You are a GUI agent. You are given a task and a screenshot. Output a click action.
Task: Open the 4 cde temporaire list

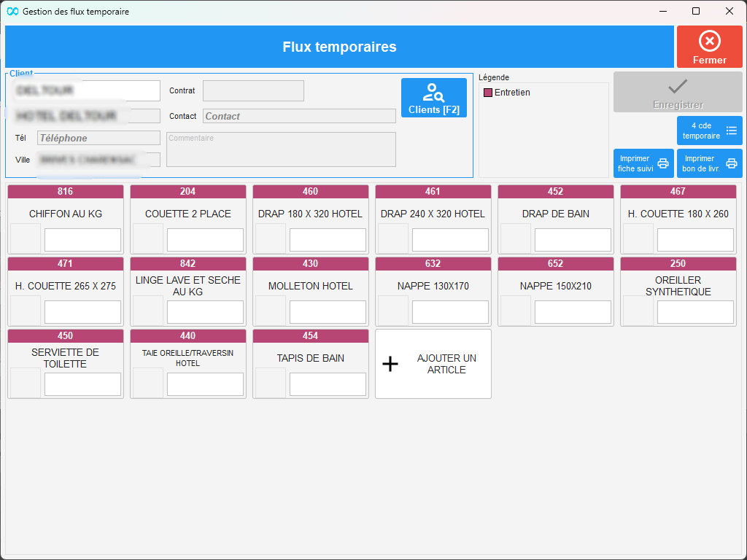[x=709, y=131]
